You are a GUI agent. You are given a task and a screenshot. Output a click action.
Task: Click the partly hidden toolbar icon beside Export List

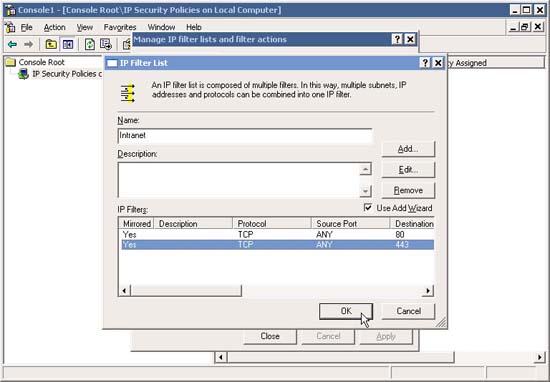(127, 44)
